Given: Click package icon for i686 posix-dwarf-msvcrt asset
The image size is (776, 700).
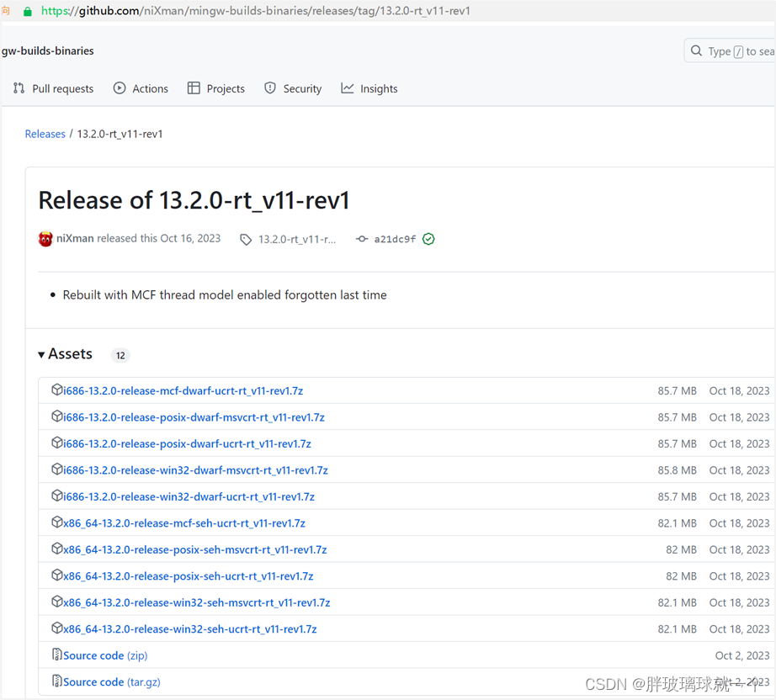Looking at the screenshot, I should (x=57, y=416).
